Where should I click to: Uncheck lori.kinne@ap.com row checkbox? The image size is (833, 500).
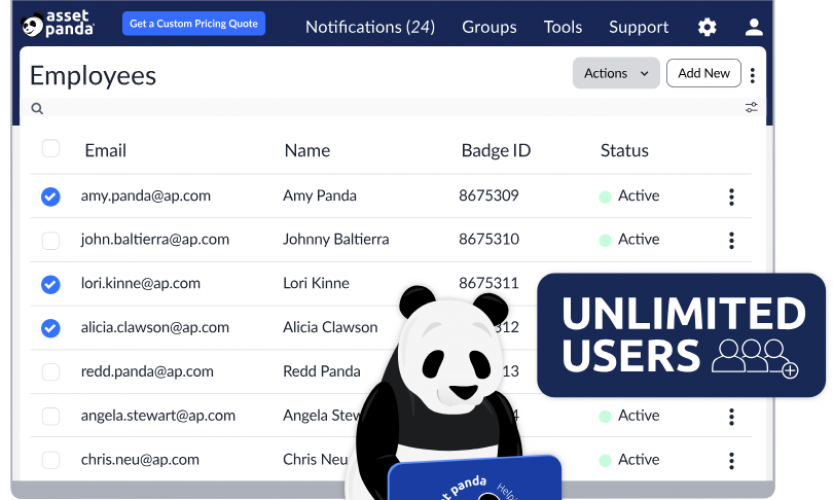pyautogui.click(x=50, y=284)
